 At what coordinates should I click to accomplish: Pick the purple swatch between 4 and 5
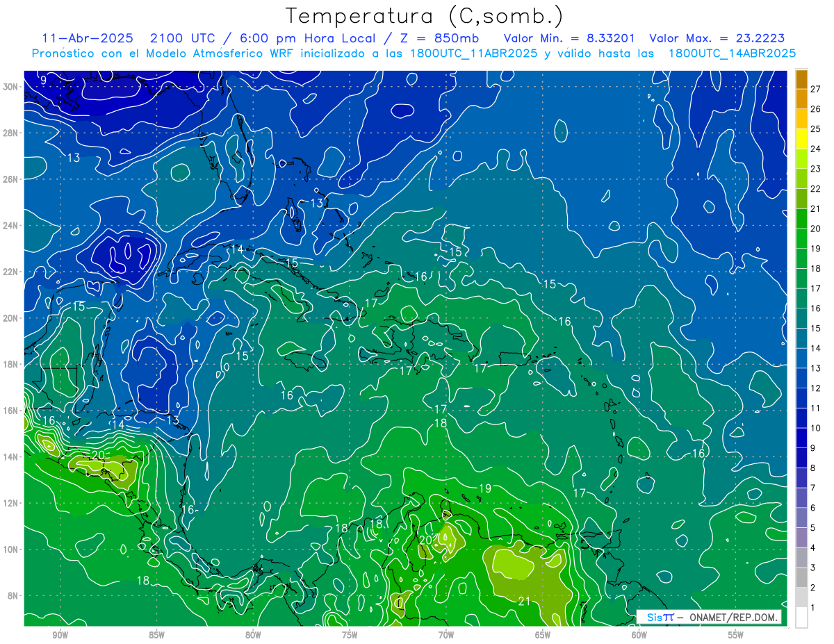tap(801, 537)
